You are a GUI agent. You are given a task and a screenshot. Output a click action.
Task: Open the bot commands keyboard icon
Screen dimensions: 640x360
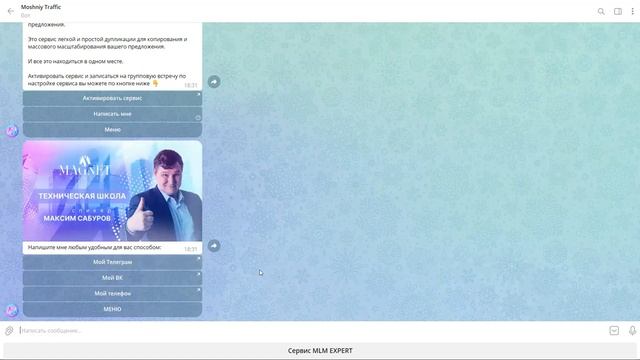(614, 331)
